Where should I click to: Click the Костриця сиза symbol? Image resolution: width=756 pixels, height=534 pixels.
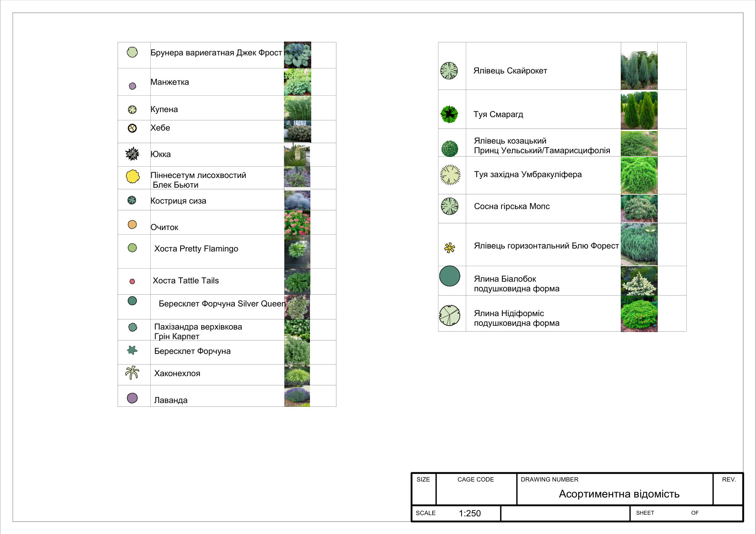pos(132,200)
